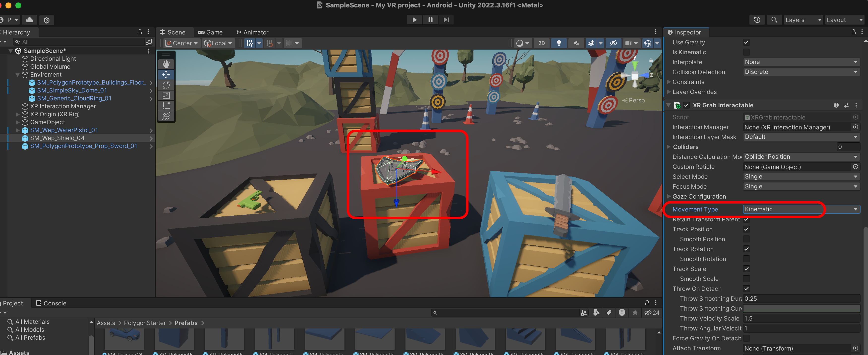Switch to the Game tab
This screenshot has height=355, width=868.
[x=210, y=32]
